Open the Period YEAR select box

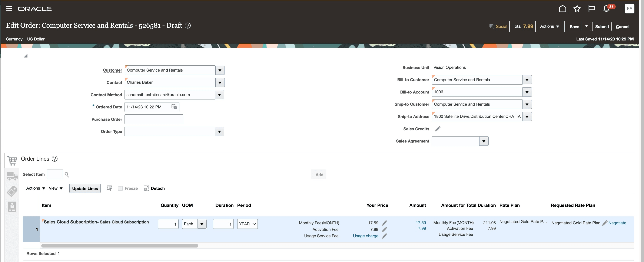(x=247, y=224)
